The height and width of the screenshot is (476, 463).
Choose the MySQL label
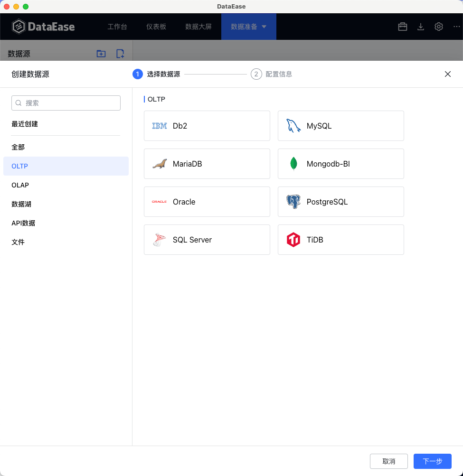click(319, 126)
